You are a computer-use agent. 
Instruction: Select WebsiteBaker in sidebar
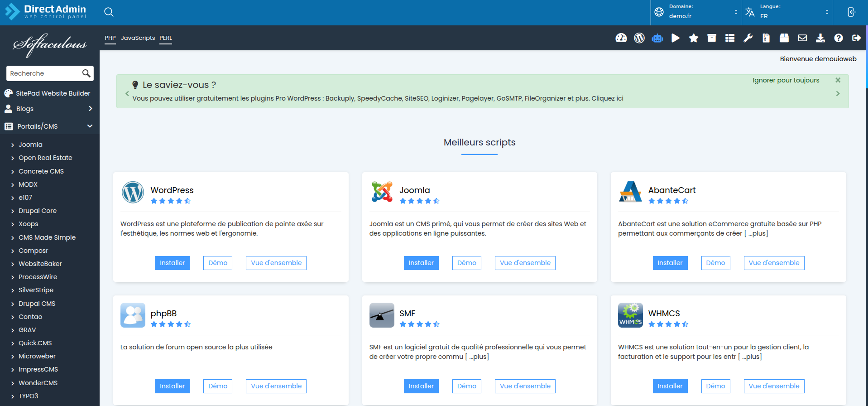(x=40, y=264)
